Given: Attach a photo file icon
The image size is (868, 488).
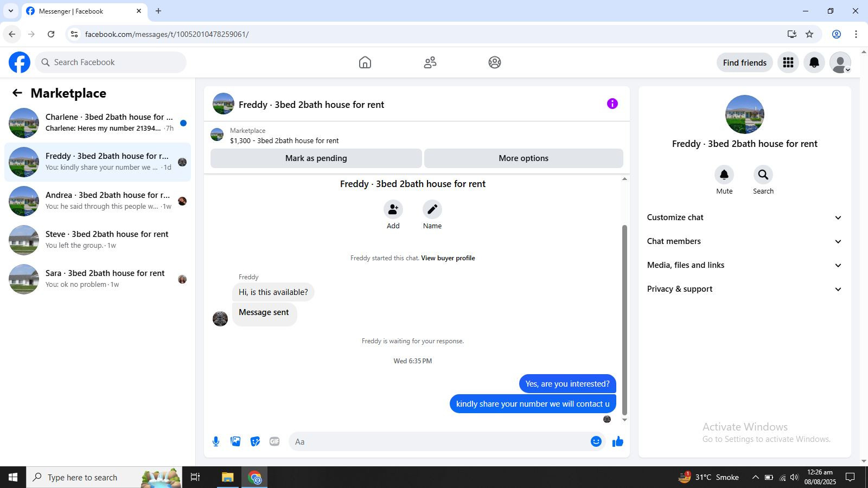Looking at the screenshot, I should click(x=235, y=441).
